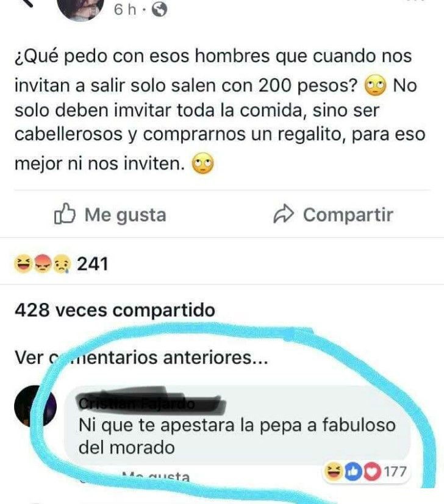
Task: Tap the blue like reaction on the comment
Action: tap(353, 472)
